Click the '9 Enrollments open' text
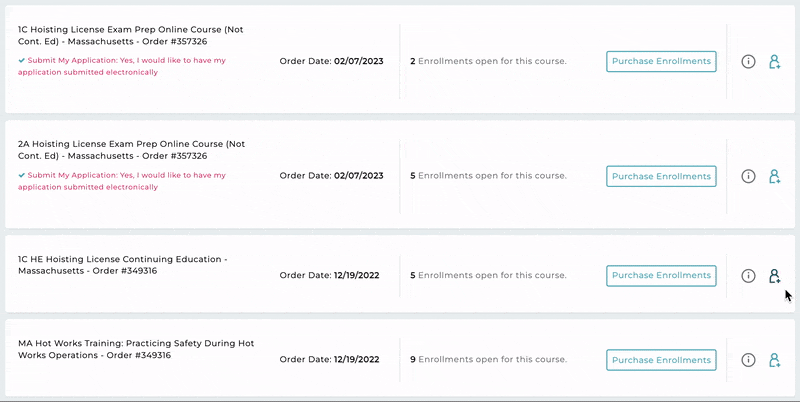This screenshot has width=800, height=402. (x=488, y=360)
